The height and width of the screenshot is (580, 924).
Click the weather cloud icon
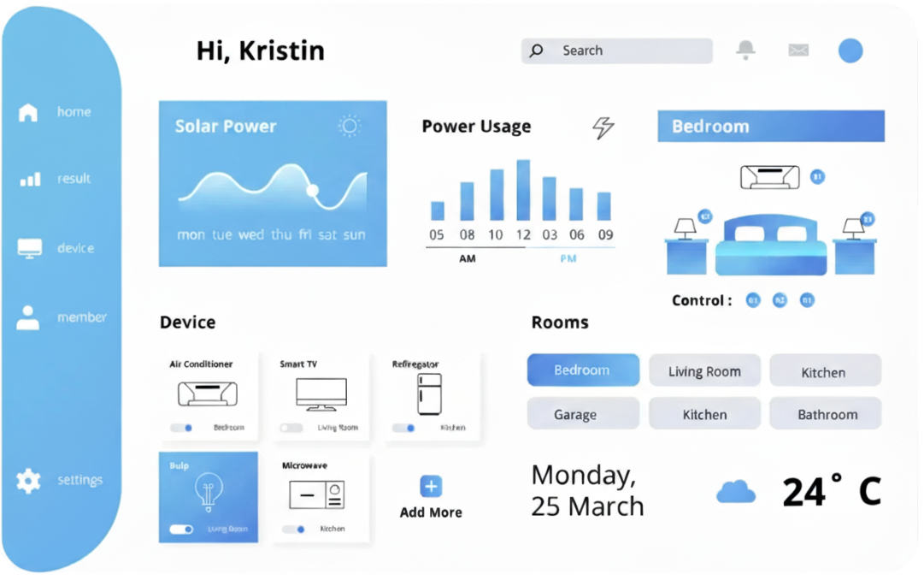pos(735,492)
